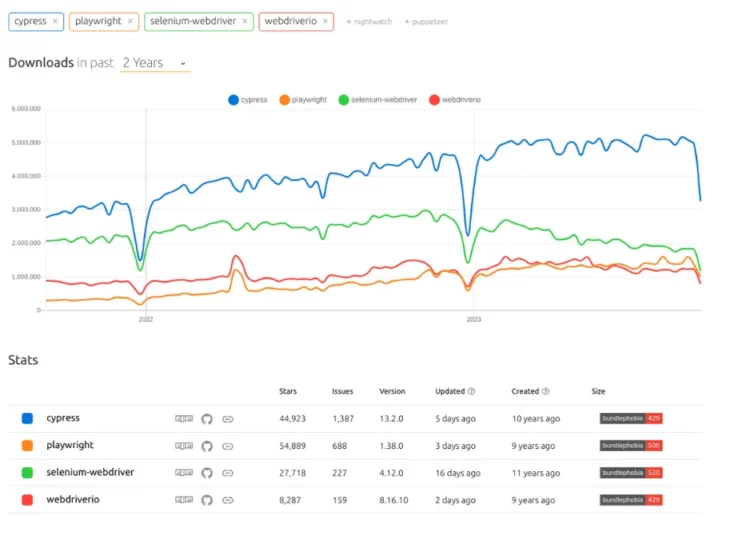
Task: Click the Stars column header
Action: [x=288, y=391]
